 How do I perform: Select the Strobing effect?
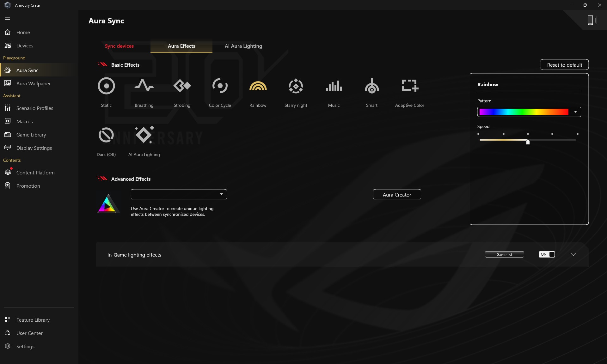[x=182, y=86]
